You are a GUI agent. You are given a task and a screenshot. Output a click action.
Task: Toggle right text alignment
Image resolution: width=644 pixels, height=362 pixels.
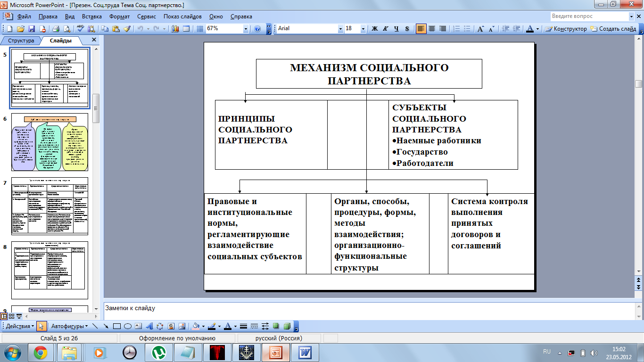[443, 28]
